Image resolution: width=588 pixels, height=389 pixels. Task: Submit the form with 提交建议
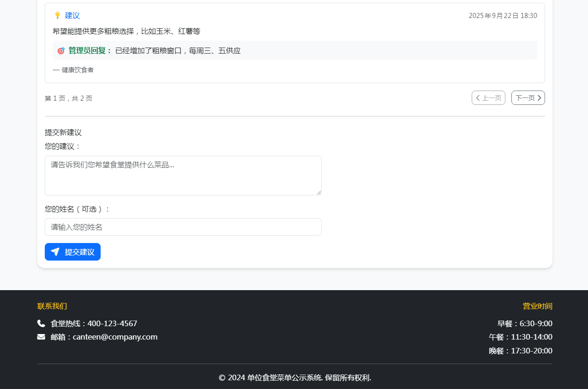(x=72, y=252)
